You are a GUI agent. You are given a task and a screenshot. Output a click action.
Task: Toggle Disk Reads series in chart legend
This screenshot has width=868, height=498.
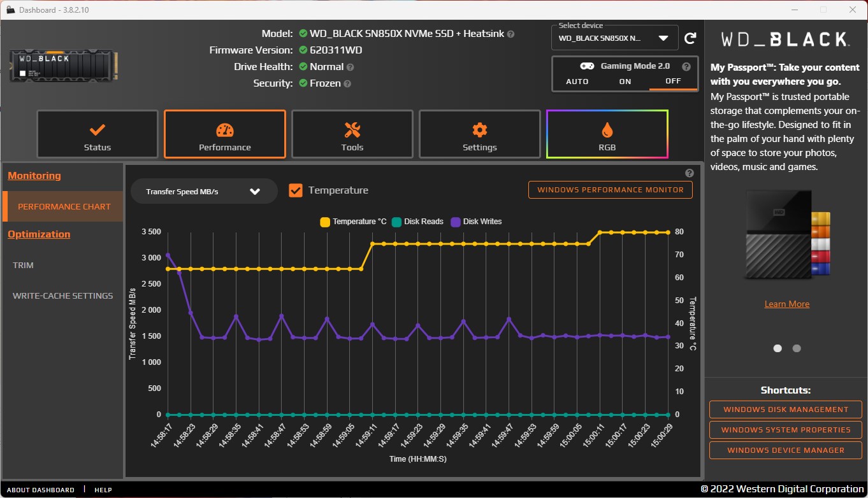pos(417,222)
